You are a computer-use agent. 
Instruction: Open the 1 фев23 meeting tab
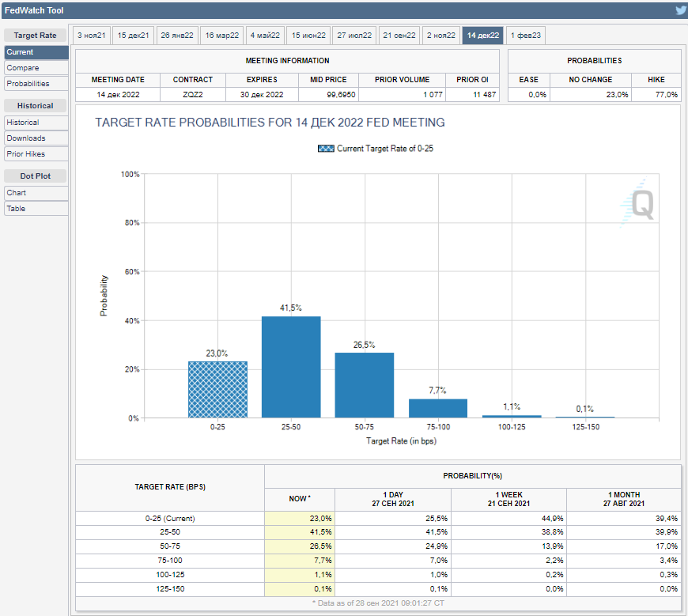coord(526,36)
